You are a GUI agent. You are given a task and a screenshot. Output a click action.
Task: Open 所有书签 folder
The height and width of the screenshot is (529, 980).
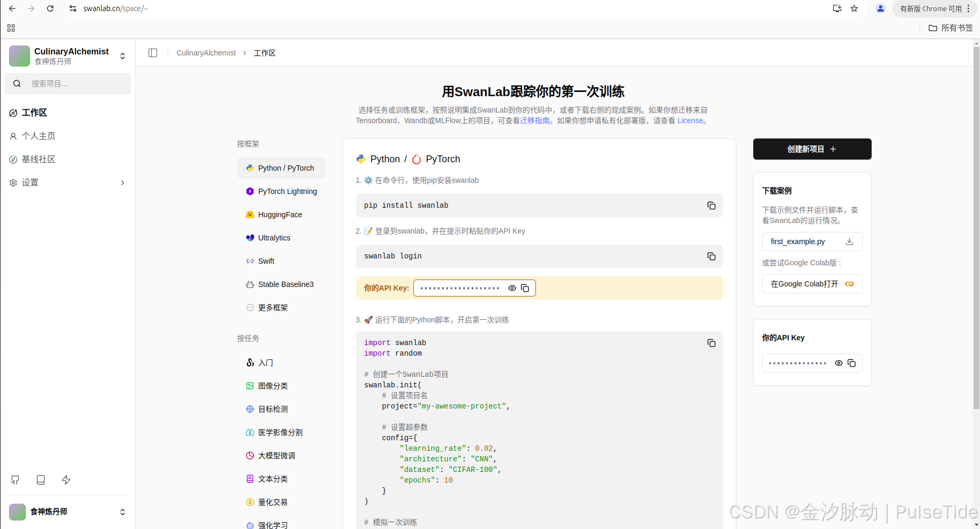click(x=950, y=28)
